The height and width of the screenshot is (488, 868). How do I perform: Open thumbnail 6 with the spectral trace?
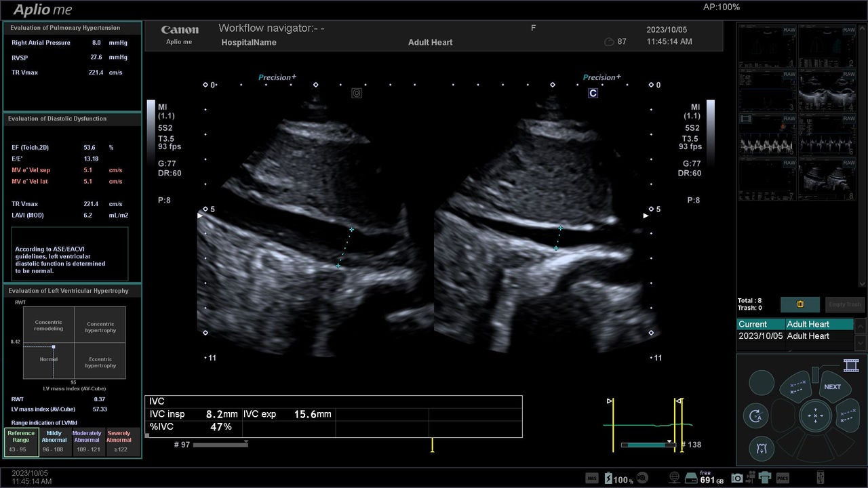(827, 135)
